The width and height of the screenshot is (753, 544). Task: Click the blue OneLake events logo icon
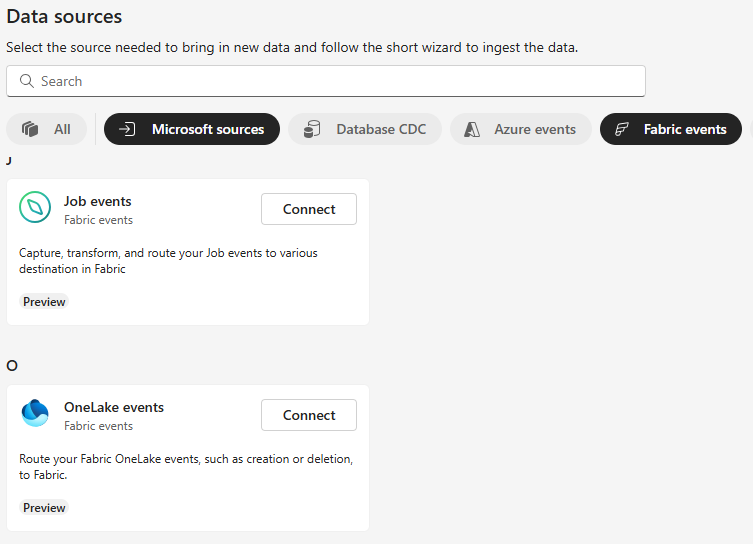click(x=35, y=414)
